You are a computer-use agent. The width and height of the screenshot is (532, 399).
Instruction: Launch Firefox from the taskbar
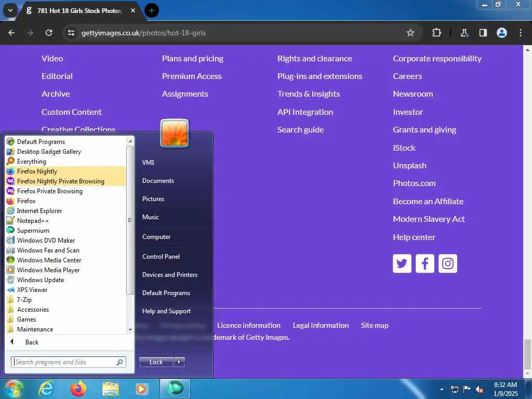coord(78,389)
